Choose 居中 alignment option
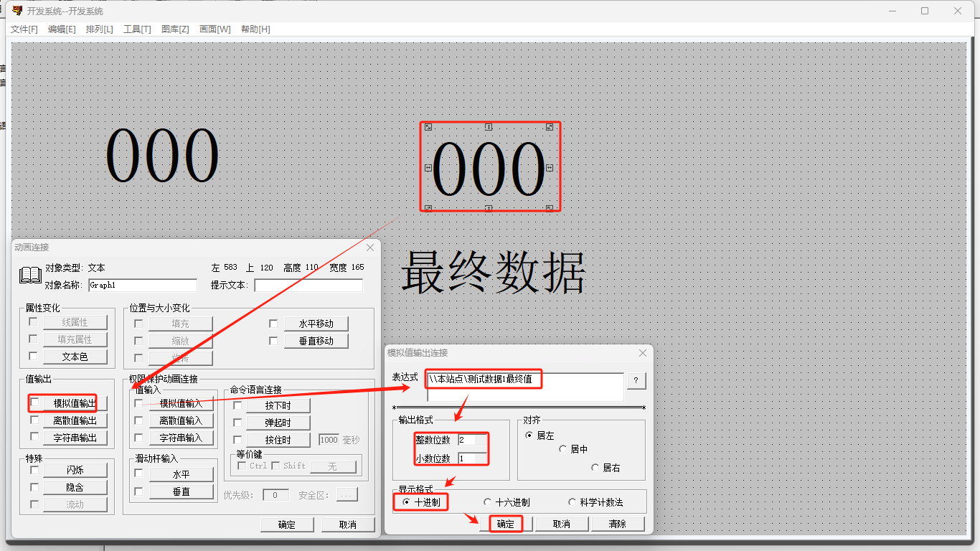Screen dimensions: 980x551 [563, 449]
